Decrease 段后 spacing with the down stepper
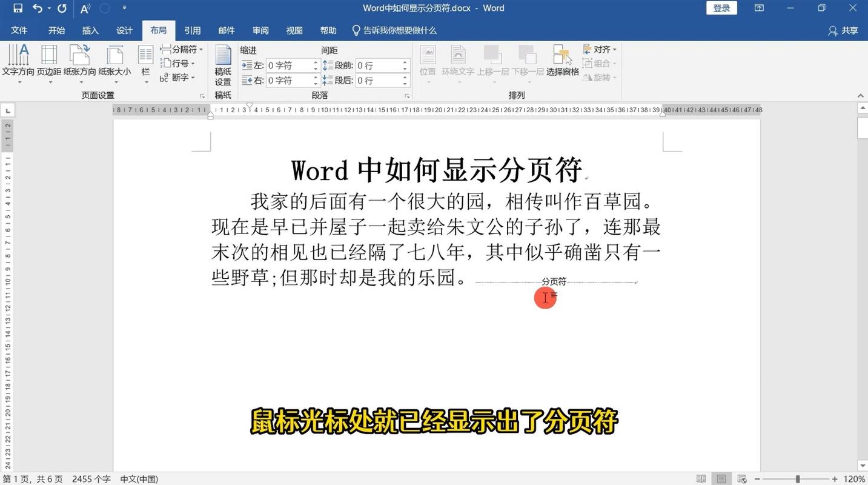This screenshot has width=868, height=485. pyautogui.click(x=405, y=83)
